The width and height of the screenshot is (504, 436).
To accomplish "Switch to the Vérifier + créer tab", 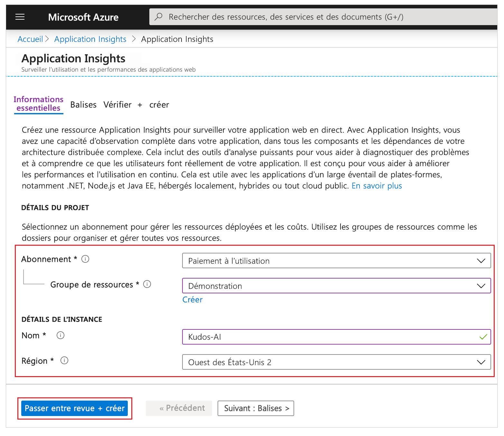I will pos(136,105).
